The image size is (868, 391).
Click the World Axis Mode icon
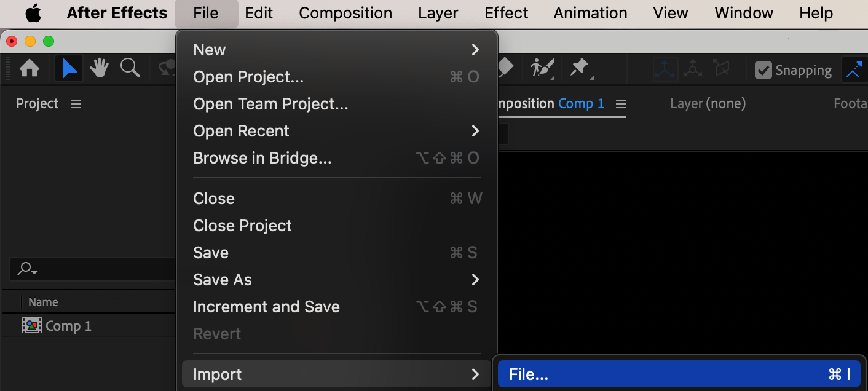coord(693,69)
